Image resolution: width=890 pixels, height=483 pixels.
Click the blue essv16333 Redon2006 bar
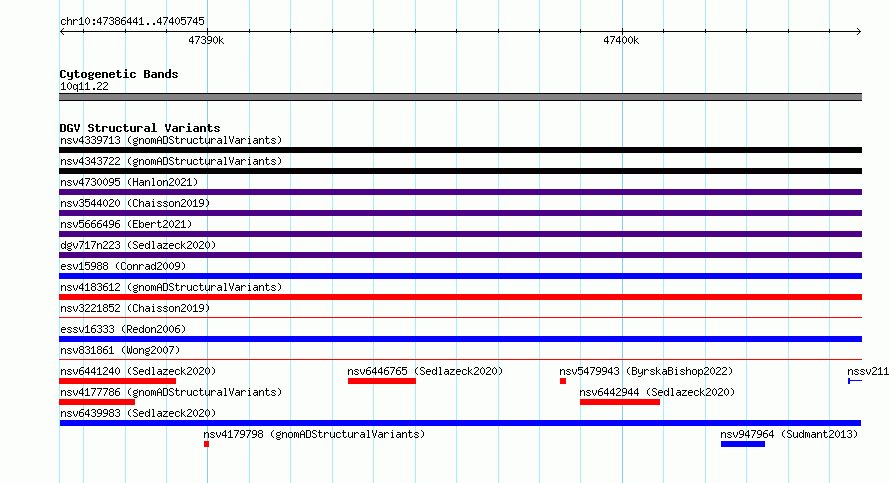(x=460, y=339)
